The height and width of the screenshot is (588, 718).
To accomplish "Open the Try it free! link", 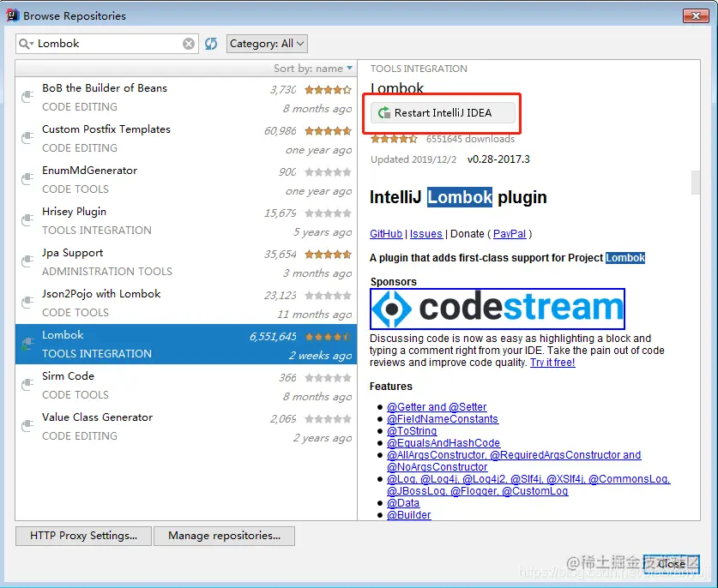I will pos(552,363).
